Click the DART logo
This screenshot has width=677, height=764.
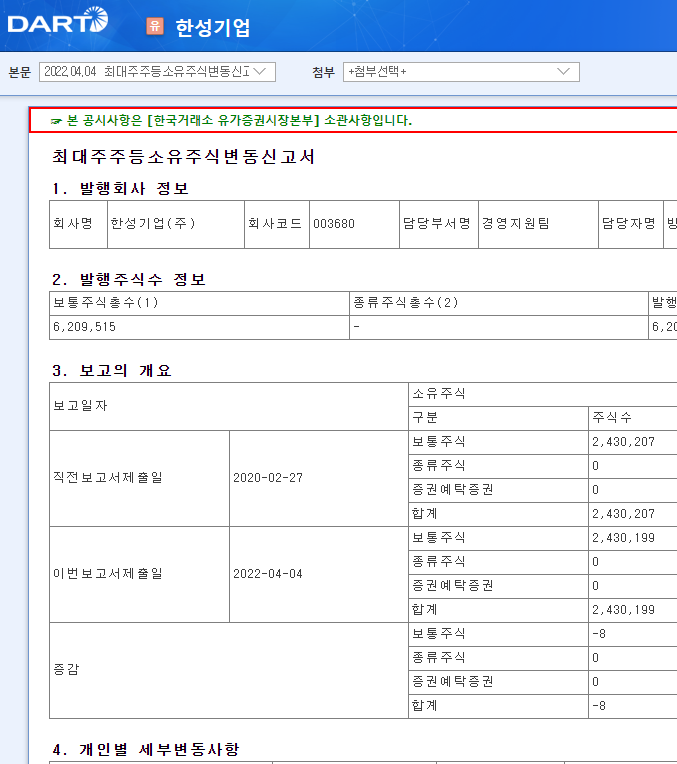(58, 20)
